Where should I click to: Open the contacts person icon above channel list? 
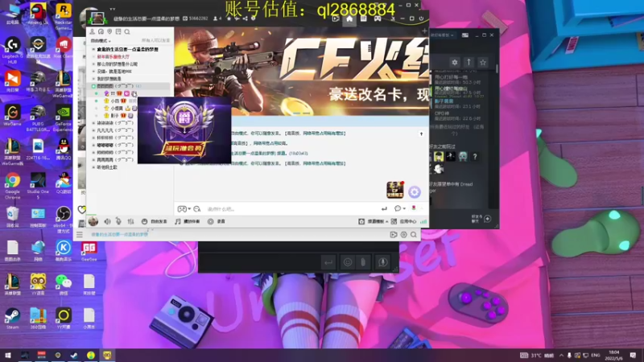(x=92, y=31)
